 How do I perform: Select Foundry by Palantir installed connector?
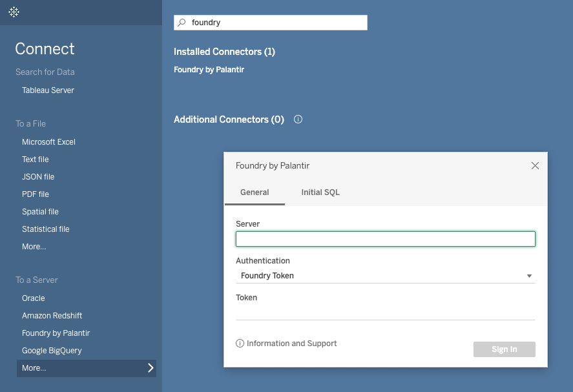[x=209, y=70]
